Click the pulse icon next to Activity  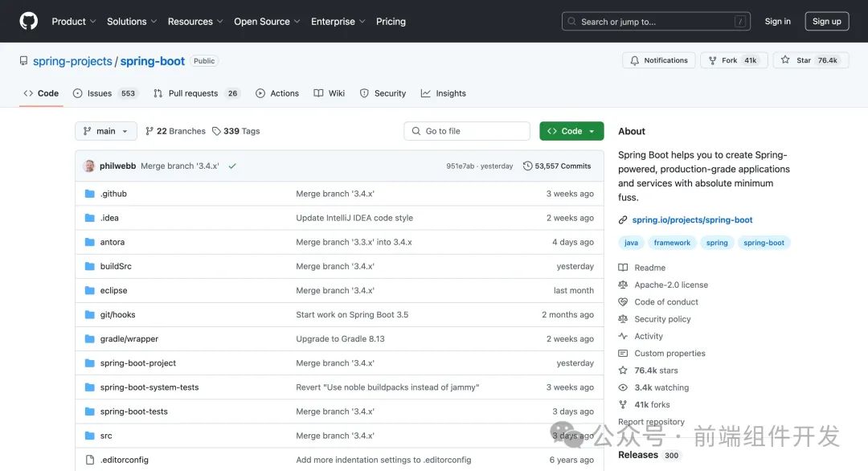pos(623,337)
